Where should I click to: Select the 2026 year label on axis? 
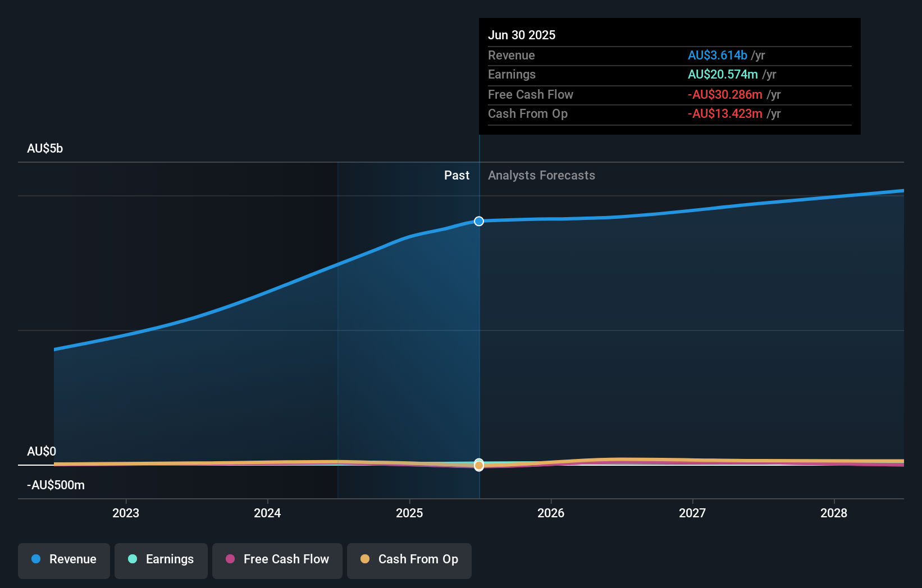[x=552, y=513]
